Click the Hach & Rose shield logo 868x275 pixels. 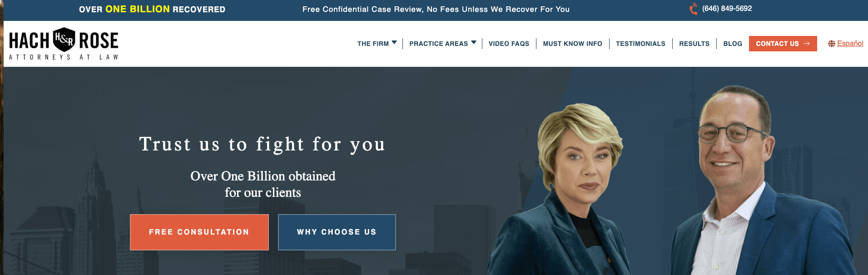(64, 40)
